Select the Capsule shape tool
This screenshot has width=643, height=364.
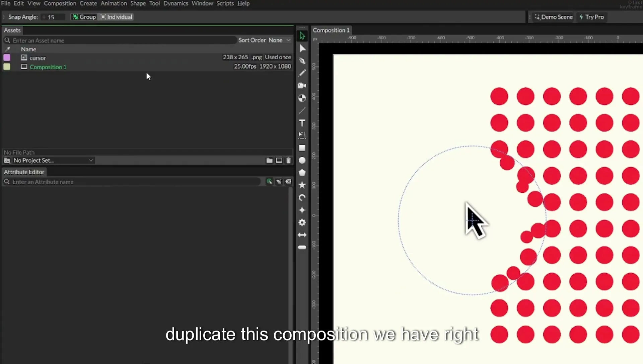click(302, 247)
